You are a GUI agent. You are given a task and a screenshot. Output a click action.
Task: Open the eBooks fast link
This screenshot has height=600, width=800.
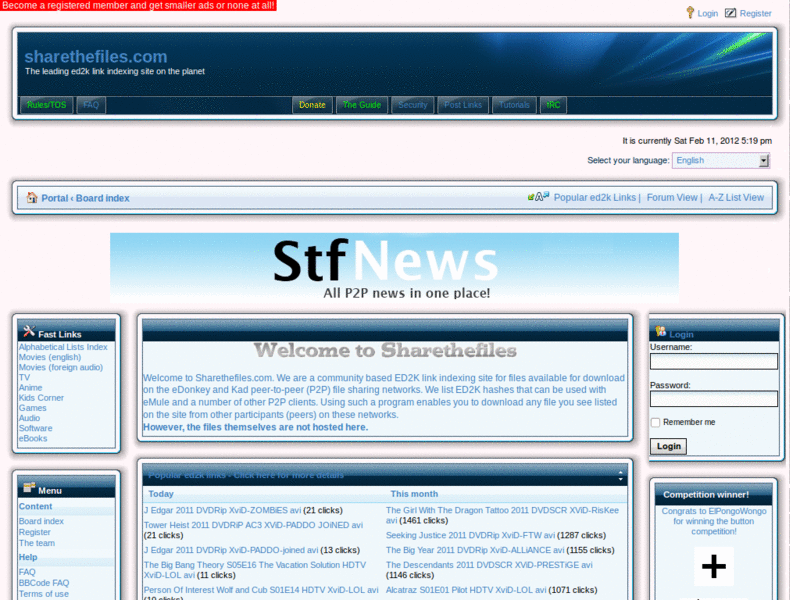tap(33, 438)
